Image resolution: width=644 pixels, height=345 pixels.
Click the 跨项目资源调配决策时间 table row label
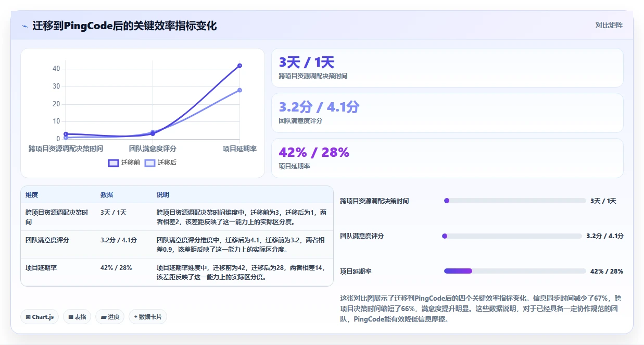pyautogui.click(x=57, y=217)
